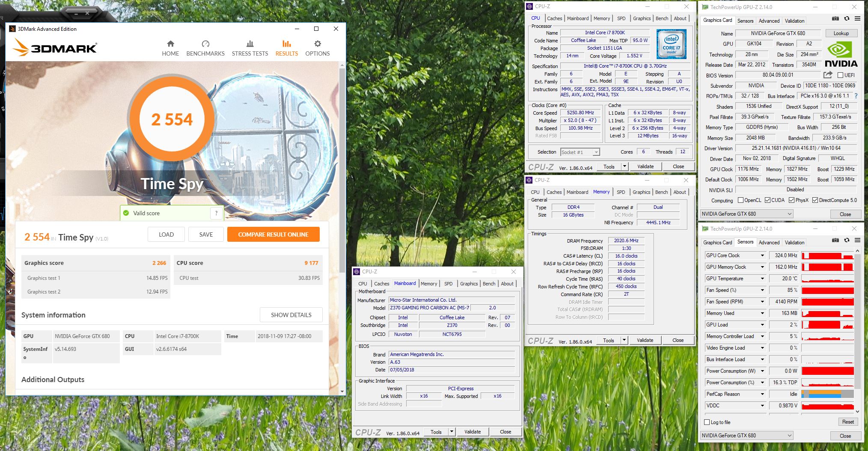Image resolution: width=868 pixels, height=451 pixels.
Task: Open GPU selector dropdown in upper GPU-Z window
Action: [746, 214]
